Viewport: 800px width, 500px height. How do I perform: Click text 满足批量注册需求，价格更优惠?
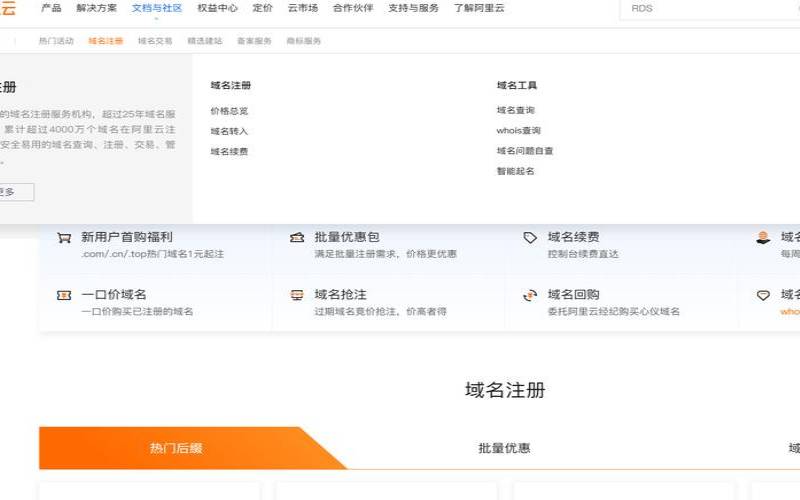[x=386, y=254]
